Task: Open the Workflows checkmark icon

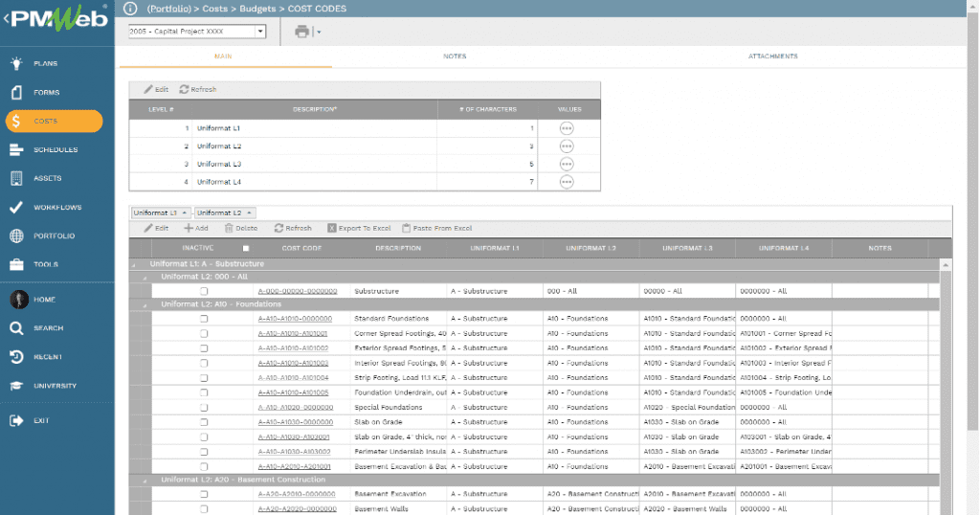Action: (x=16, y=207)
